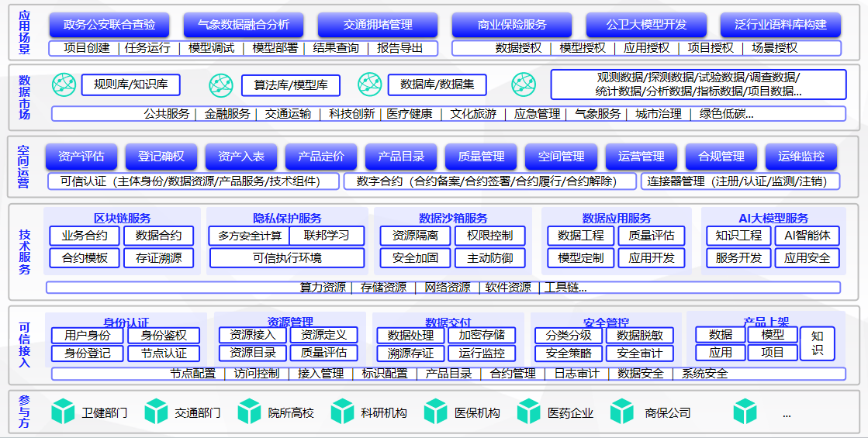
Task: Click the 登记确权 button
Action: tap(161, 157)
